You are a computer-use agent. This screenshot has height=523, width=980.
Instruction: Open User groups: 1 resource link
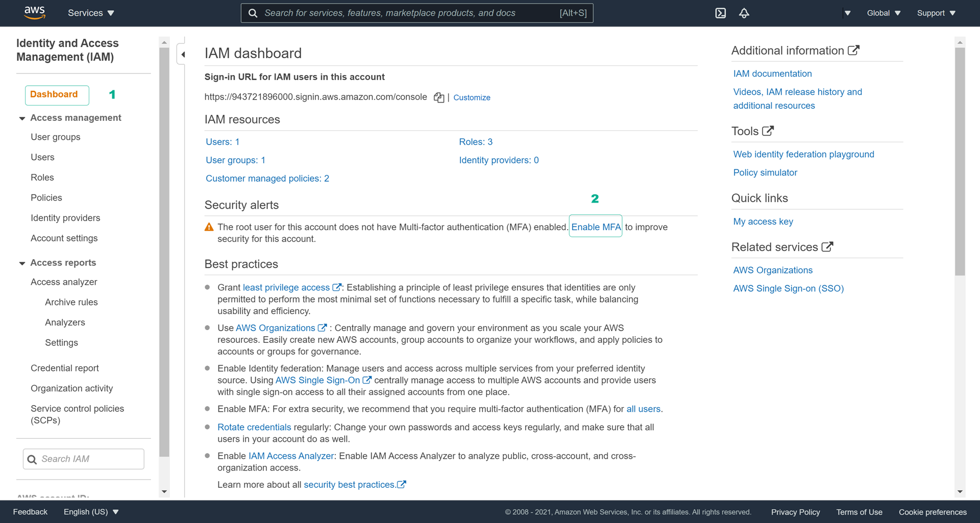(x=235, y=160)
